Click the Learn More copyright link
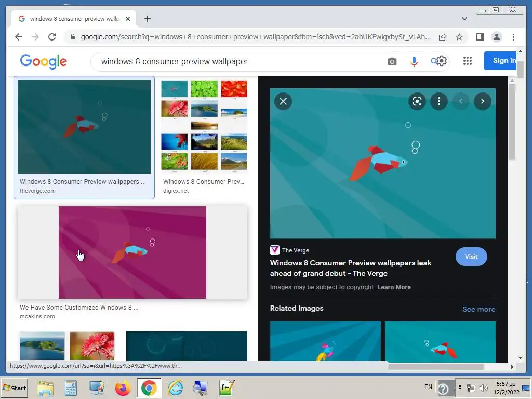Screen dimensions: 532x399 394,287
